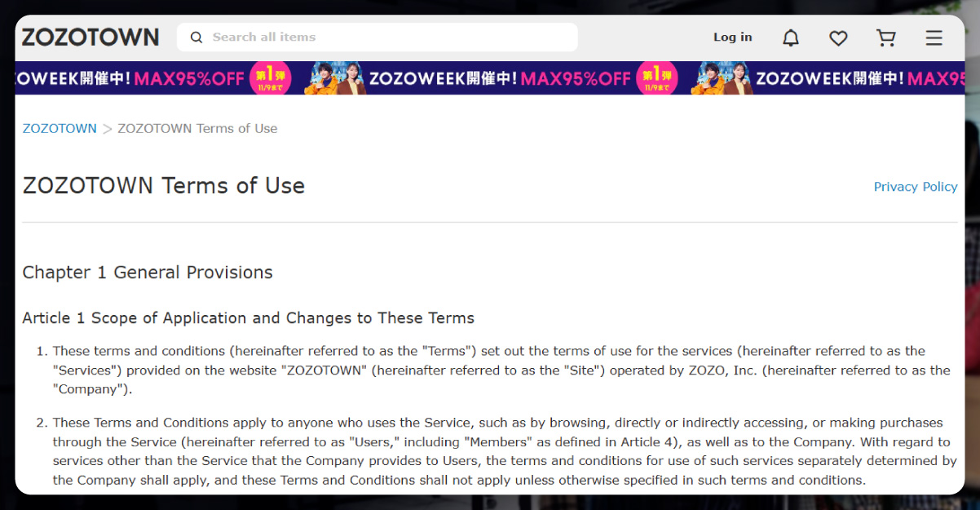Click the "Chapter 1 General Provisions" heading
The height and width of the screenshot is (510, 980).
coord(148,273)
